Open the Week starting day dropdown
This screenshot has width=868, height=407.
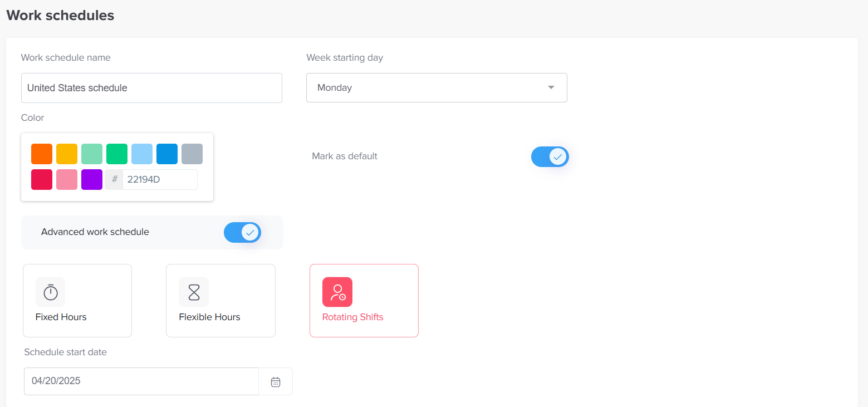pos(436,88)
